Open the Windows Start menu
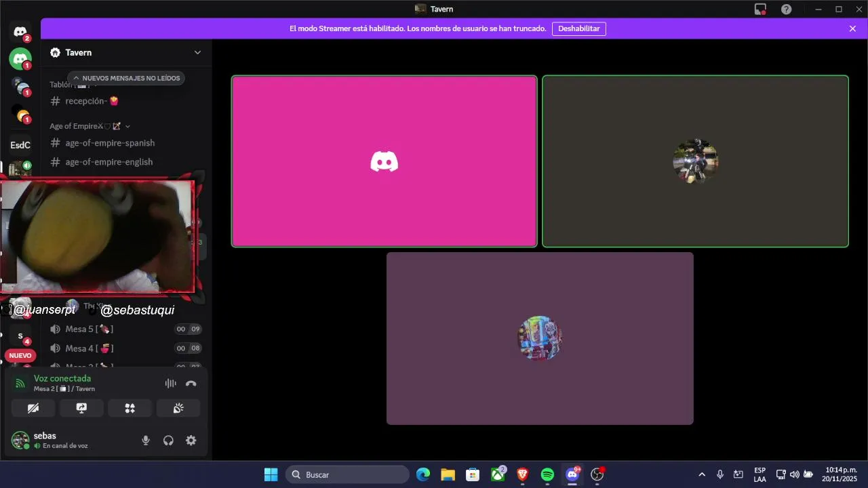868x488 pixels. tap(271, 474)
